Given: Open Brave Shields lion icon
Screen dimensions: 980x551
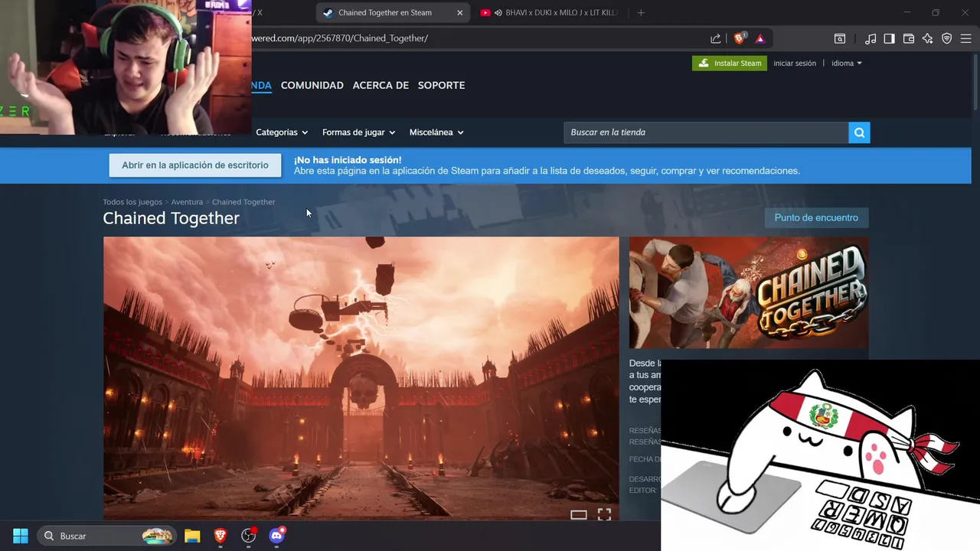Looking at the screenshot, I should click(740, 38).
